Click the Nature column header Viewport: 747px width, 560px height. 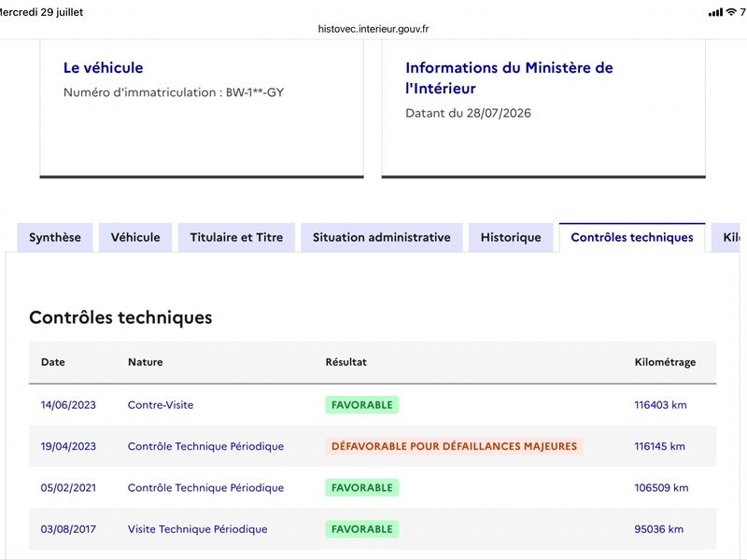(x=146, y=362)
